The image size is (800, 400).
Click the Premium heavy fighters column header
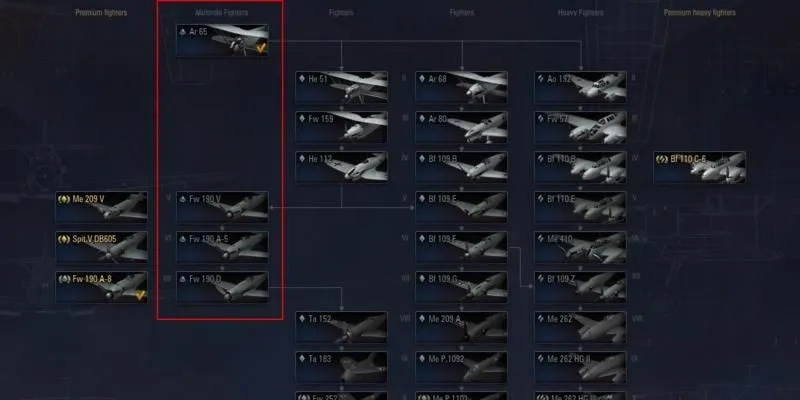click(x=699, y=13)
